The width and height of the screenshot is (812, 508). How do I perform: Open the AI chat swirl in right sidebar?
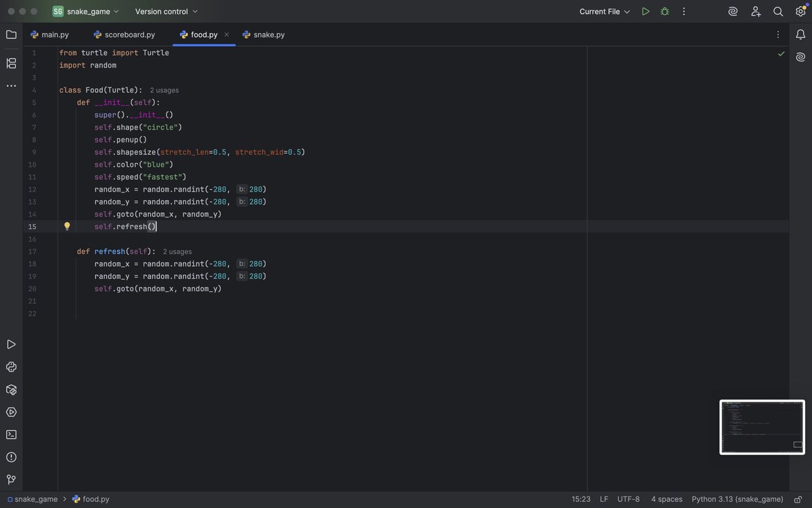click(x=800, y=57)
